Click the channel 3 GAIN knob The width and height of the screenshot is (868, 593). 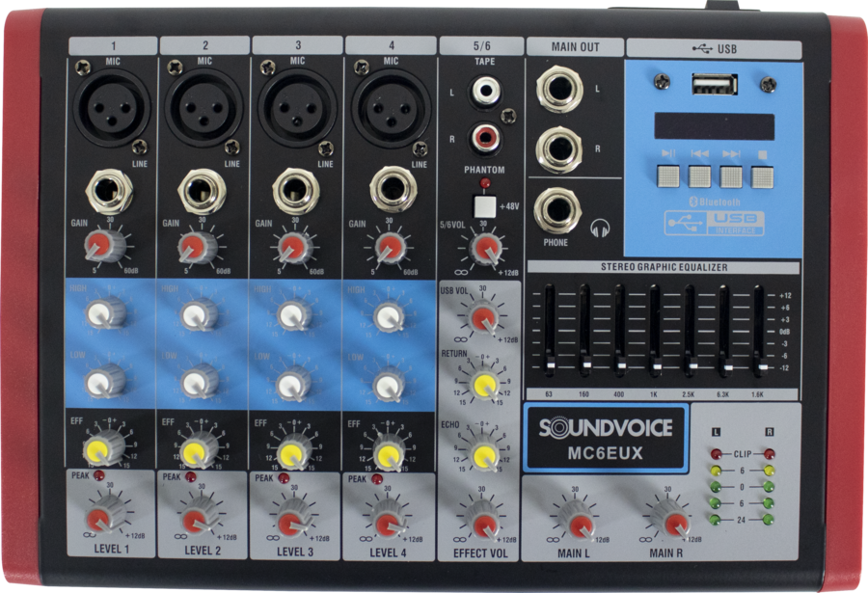click(291, 248)
